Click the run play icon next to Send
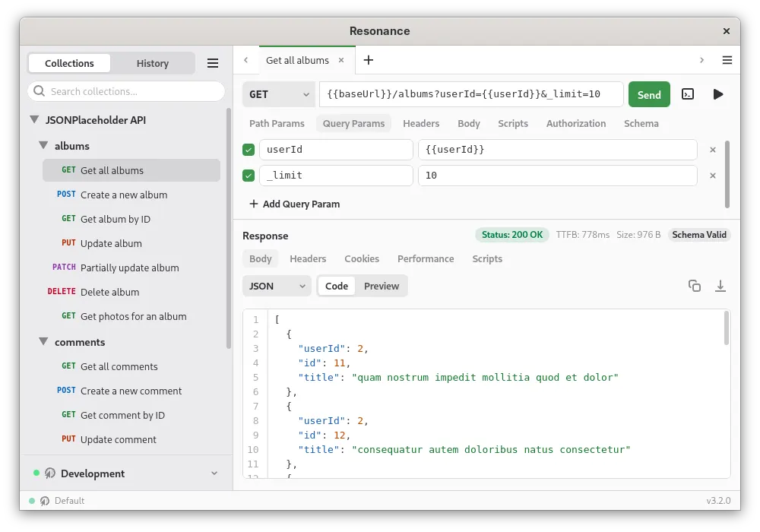The height and width of the screenshot is (532, 760). (718, 94)
